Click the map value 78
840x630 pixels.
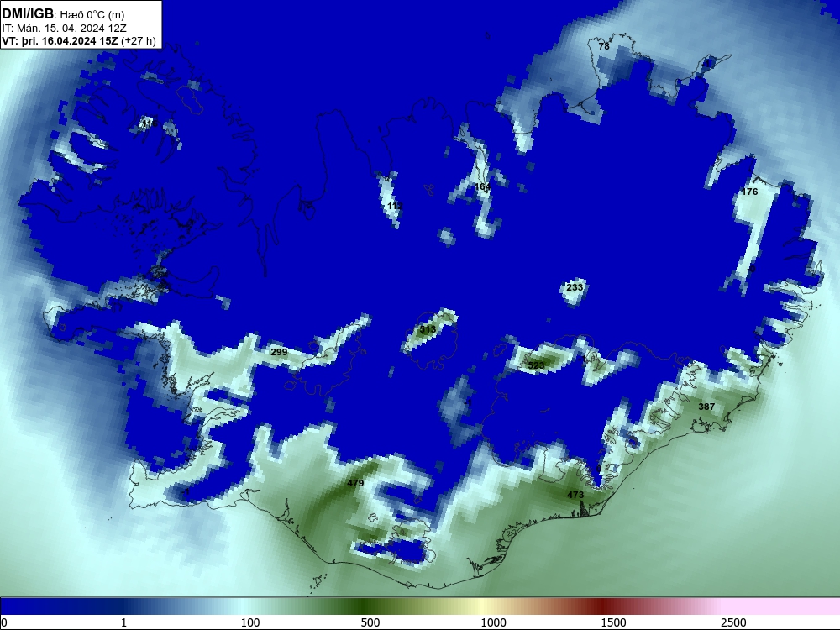604,46
